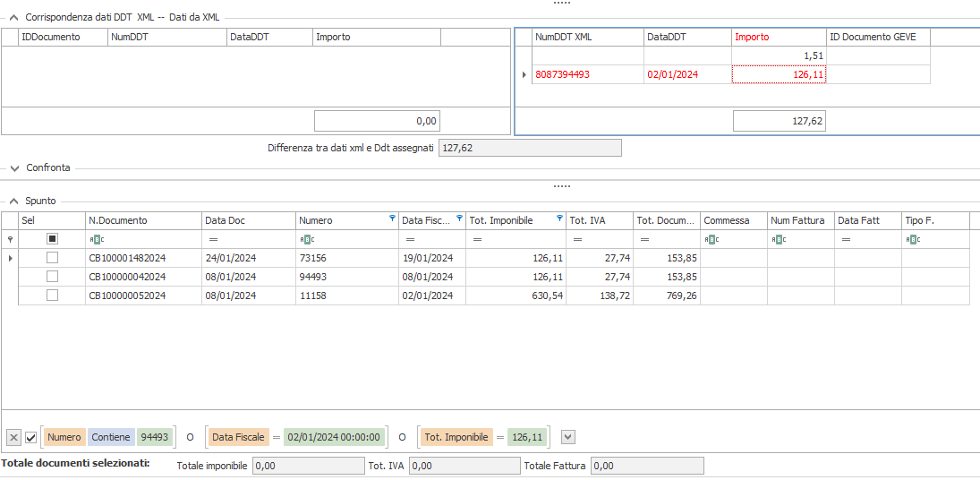
Task: Click the 94493 value in filter expression
Action: (154, 438)
